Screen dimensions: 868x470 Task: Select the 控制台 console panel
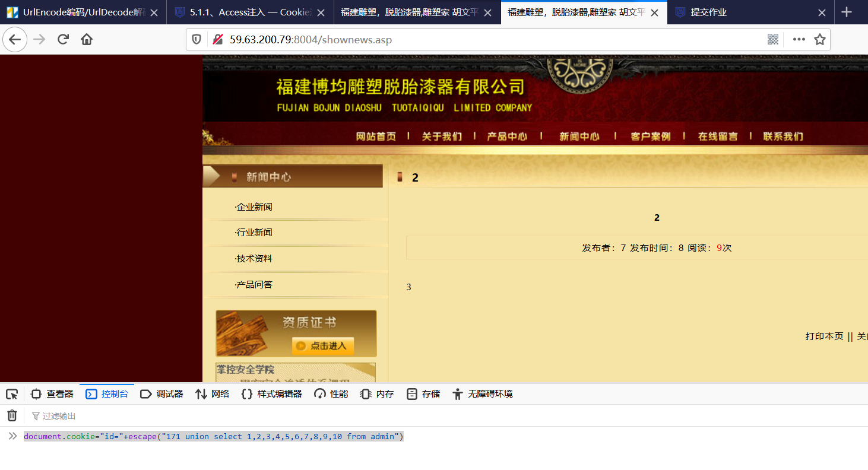pos(107,394)
